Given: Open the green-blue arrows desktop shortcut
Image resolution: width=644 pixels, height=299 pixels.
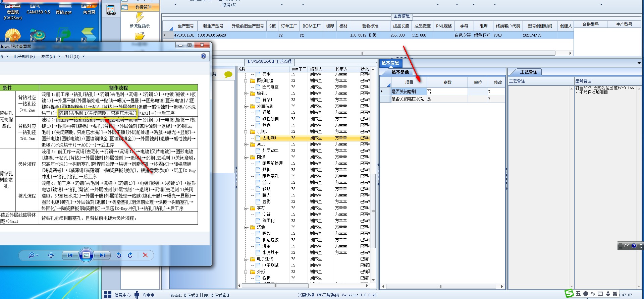Looking at the screenshot, I should [x=89, y=35].
